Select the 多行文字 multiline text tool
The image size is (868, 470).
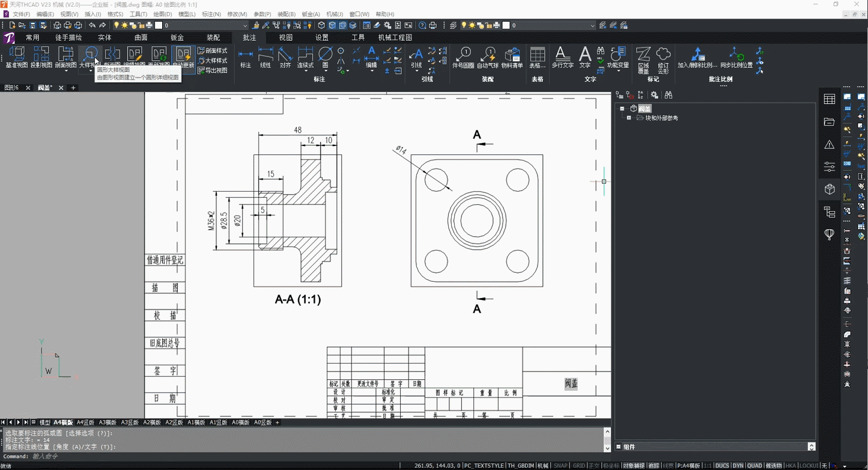click(x=562, y=58)
